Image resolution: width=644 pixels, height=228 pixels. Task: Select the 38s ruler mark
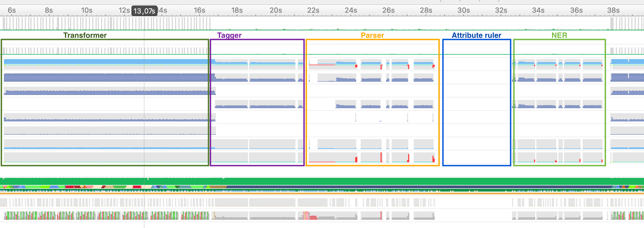[x=613, y=10]
